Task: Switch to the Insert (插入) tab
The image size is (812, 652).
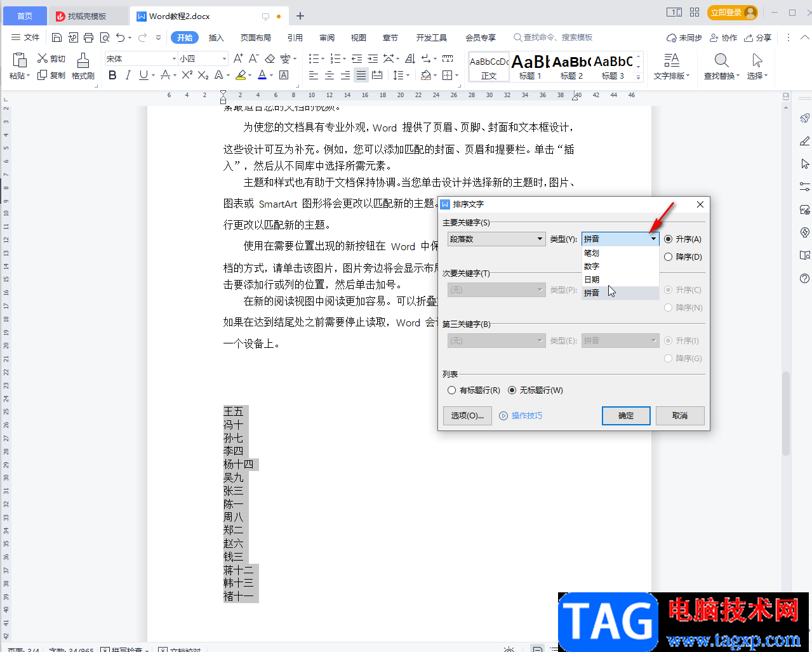Action: [x=216, y=37]
